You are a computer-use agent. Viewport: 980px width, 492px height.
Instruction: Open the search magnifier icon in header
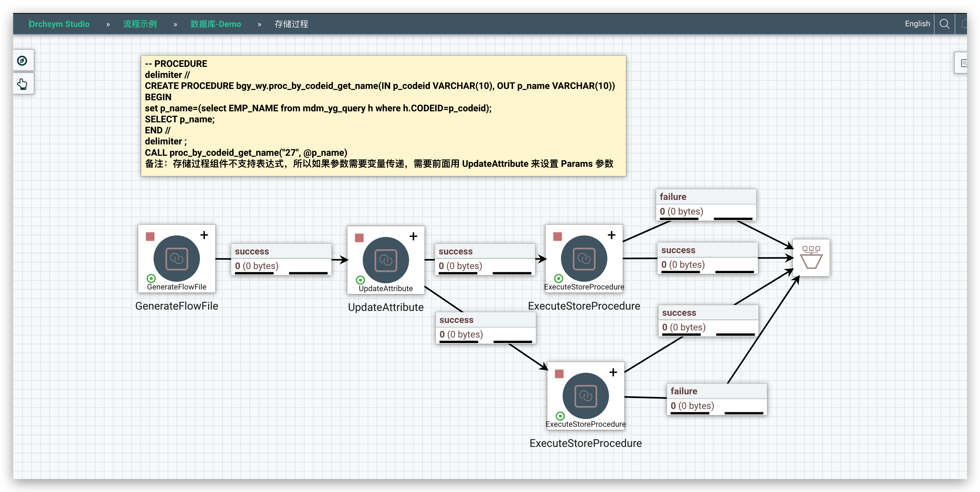coord(944,24)
